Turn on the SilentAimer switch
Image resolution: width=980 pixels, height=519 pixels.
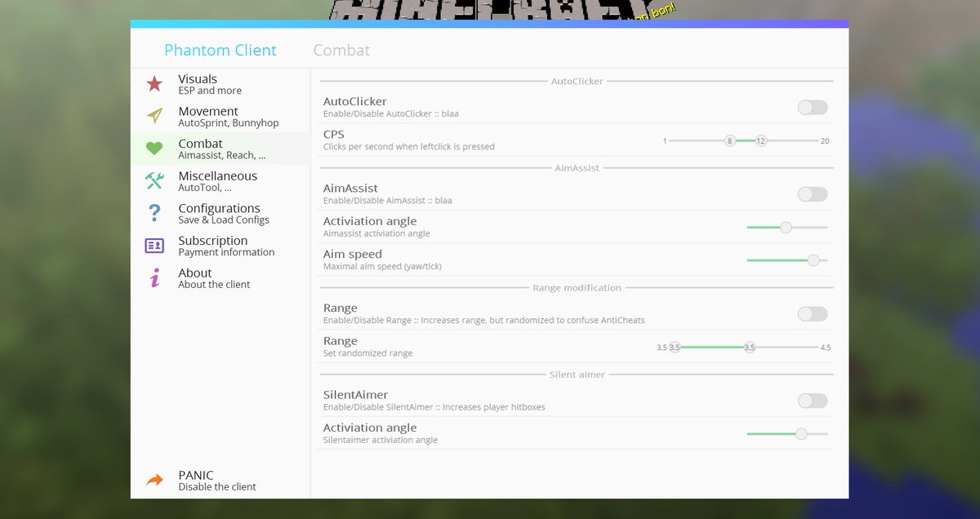coord(813,401)
